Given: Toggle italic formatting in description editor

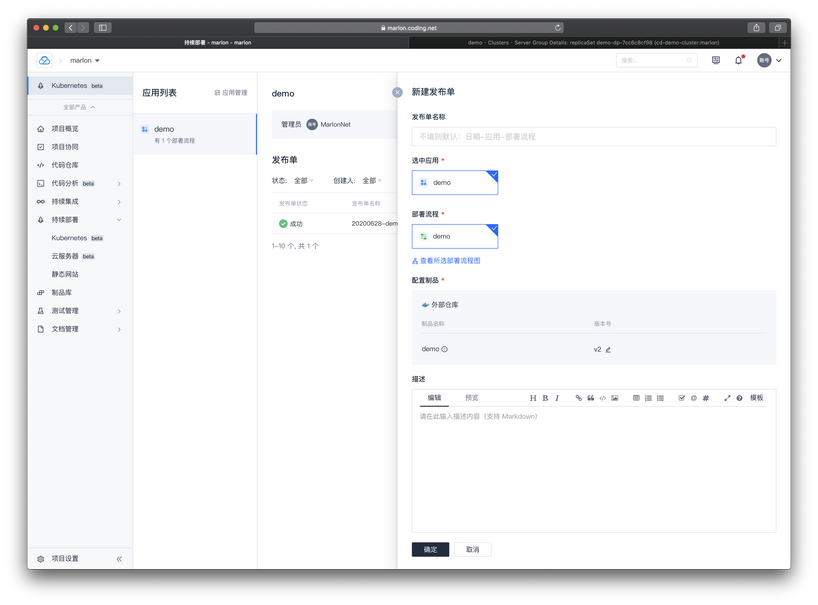Looking at the screenshot, I should [557, 398].
